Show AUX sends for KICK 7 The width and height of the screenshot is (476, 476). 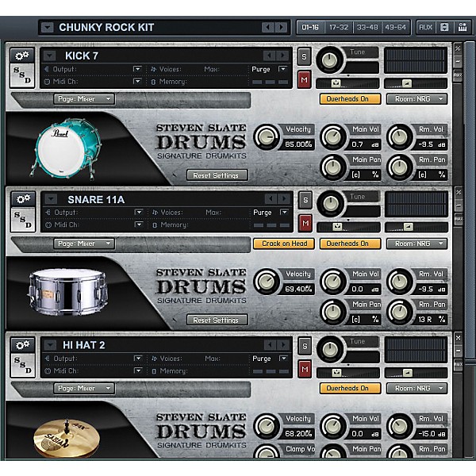(x=458, y=75)
